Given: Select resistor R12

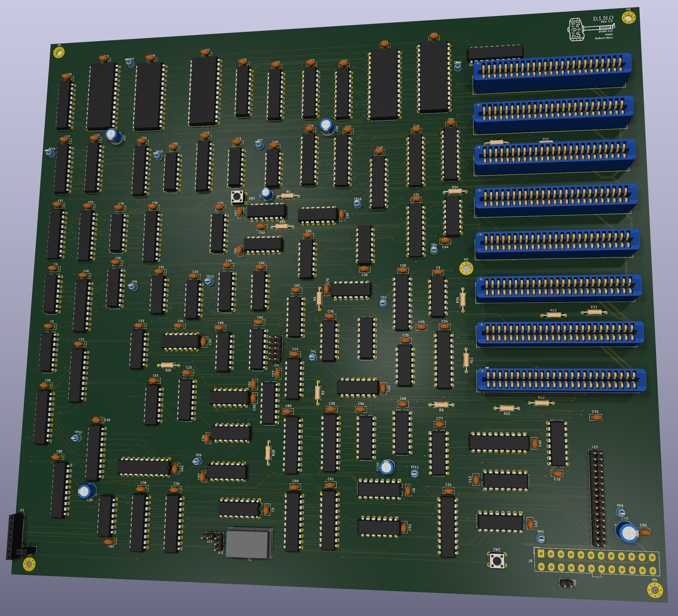Looking at the screenshot, I should click(x=541, y=403).
